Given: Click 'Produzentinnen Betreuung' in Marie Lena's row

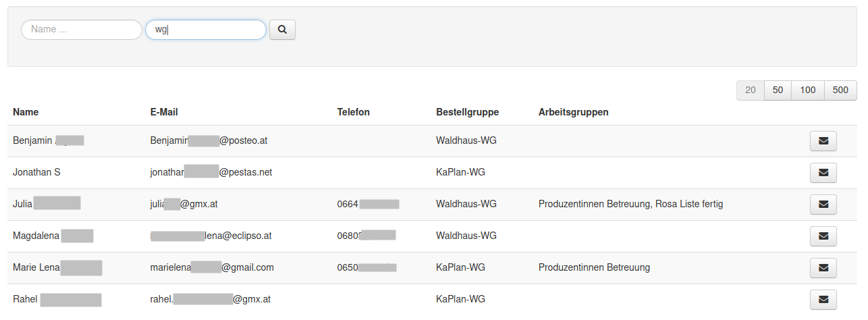Looking at the screenshot, I should coord(594,267).
